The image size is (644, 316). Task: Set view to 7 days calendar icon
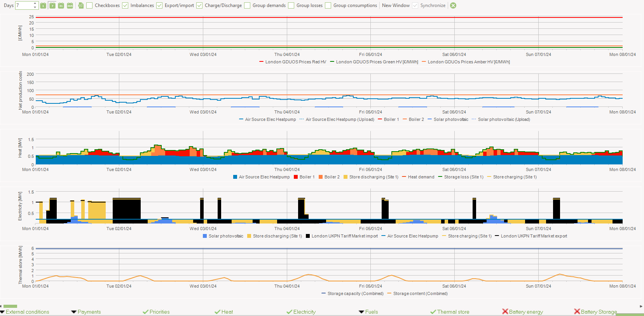(52, 5)
